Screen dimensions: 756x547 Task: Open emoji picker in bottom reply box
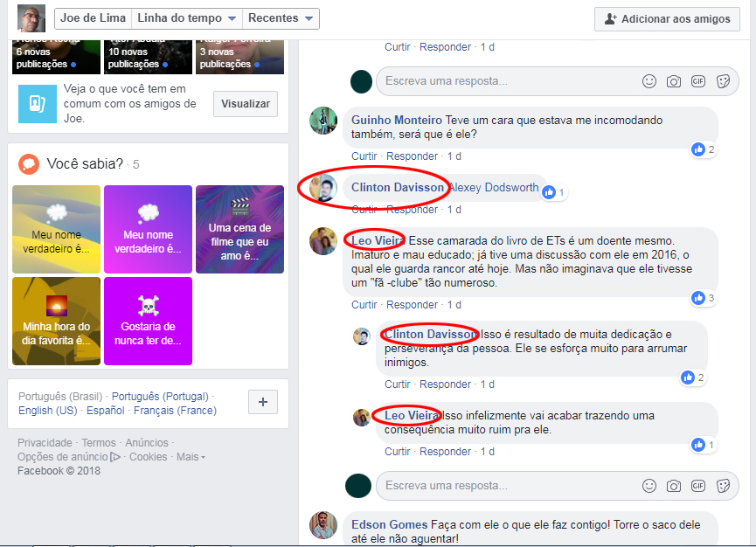pos(649,485)
